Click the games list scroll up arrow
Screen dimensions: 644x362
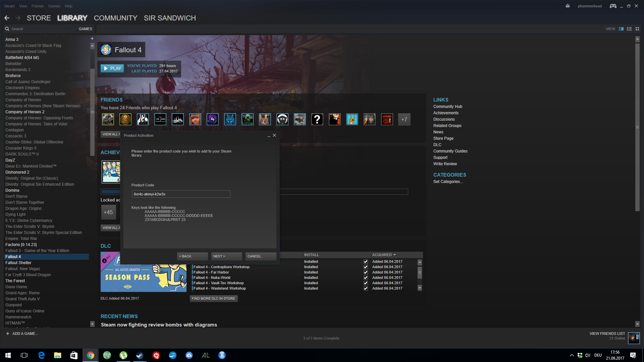[92, 46]
